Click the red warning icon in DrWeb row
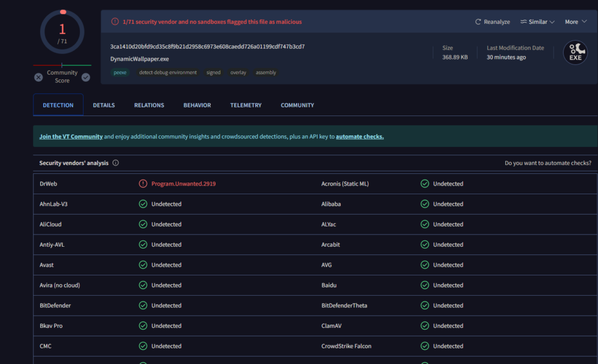The image size is (598, 364). 143,184
